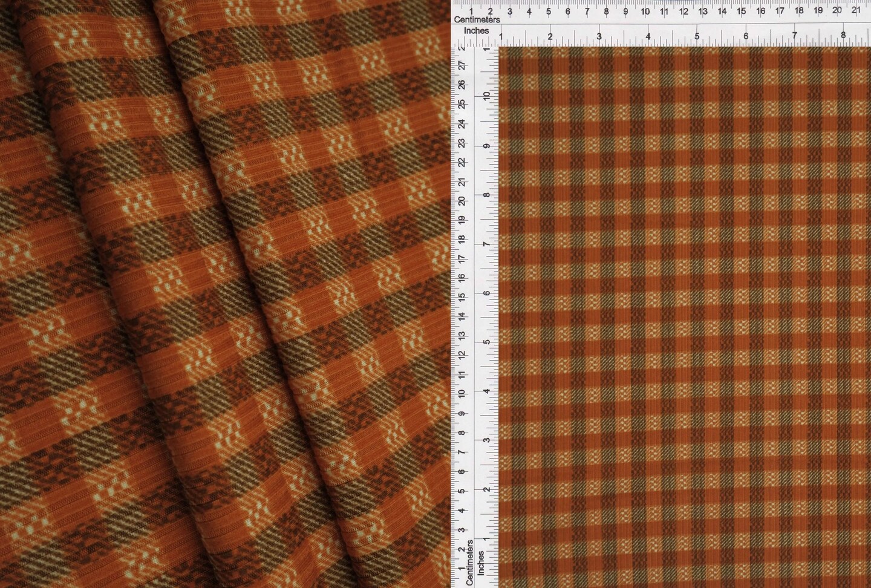Select the number 1 on top centimeter ruler
This screenshot has width=871, height=588.
pos(471,10)
